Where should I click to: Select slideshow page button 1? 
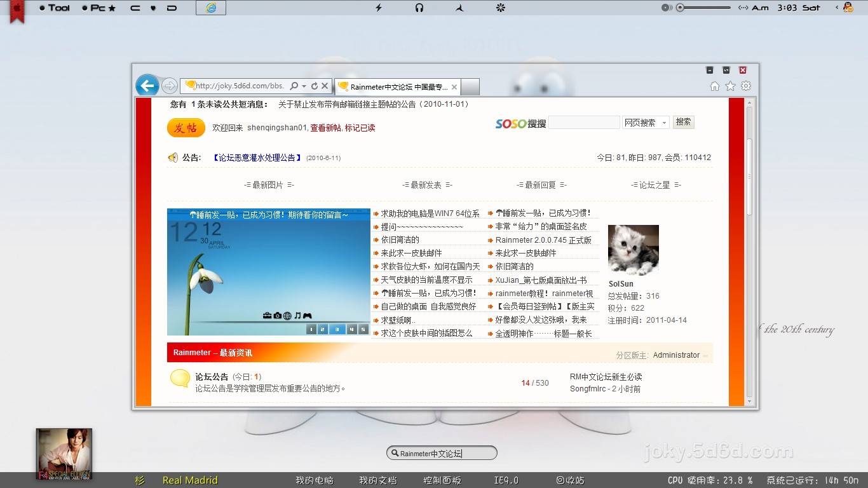pyautogui.click(x=311, y=329)
